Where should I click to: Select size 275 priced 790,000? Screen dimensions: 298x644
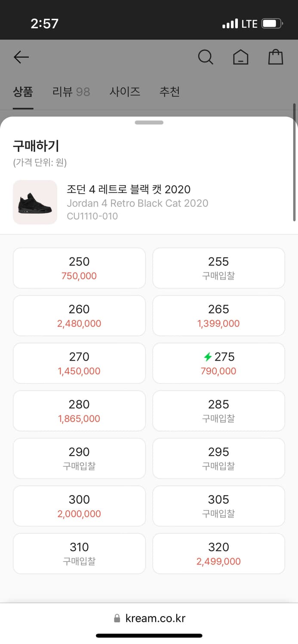tap(218, 363)
